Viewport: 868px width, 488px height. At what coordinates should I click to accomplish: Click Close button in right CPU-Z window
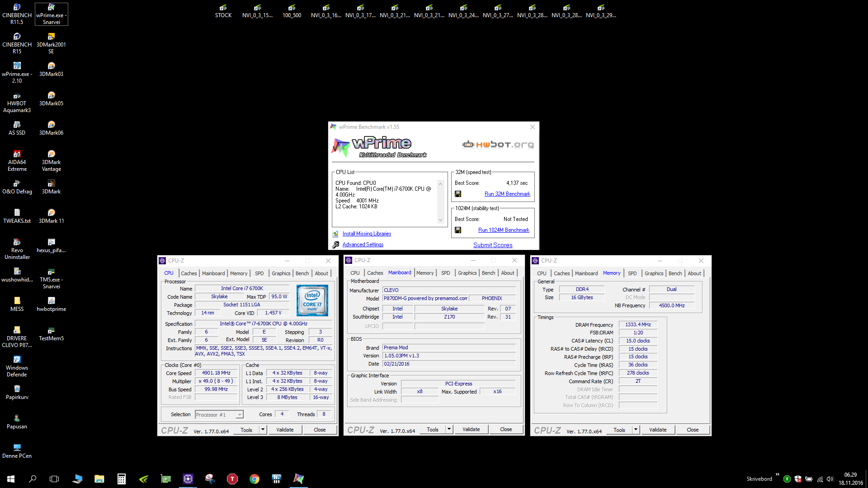(693, 429)
